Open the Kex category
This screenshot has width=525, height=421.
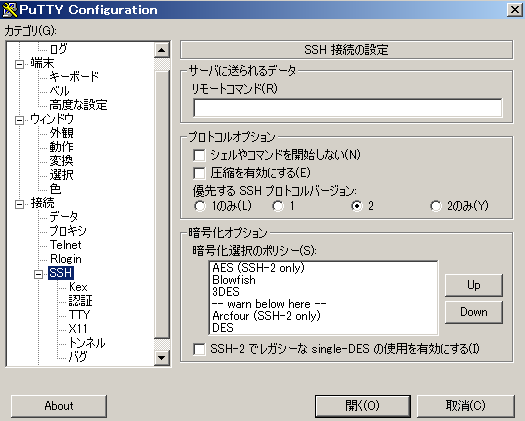(x=78, y=287)
